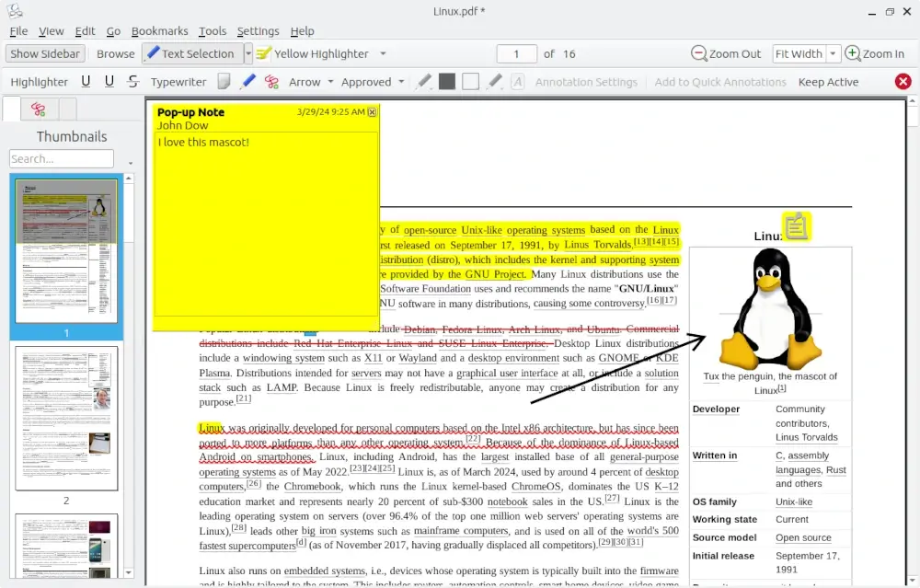920x588 pixels.
Task: Follow the 'Linus Torvalds' link in paragraph
Action: [x=597, y=245]
